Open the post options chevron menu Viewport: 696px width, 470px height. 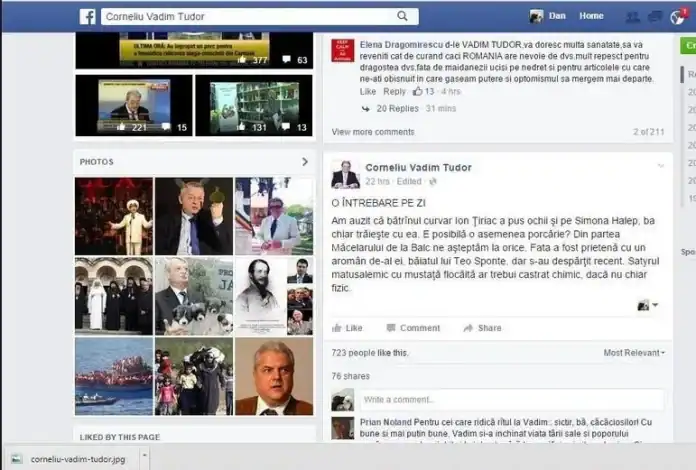click(660, 165)
